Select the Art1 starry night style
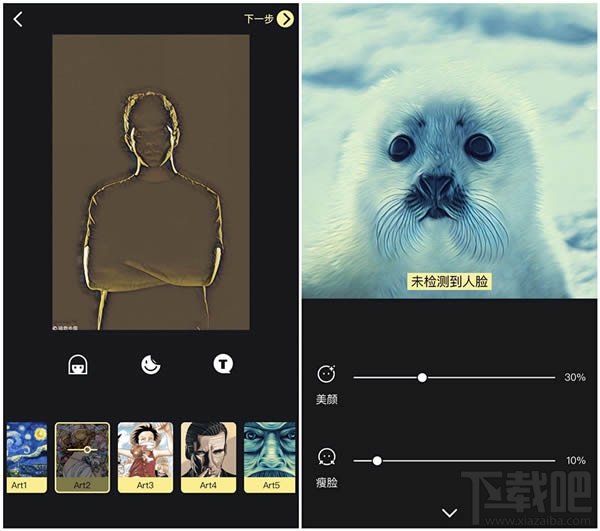Image resolution: width=600 pixels, height=531 pixels. click(27, 457)
